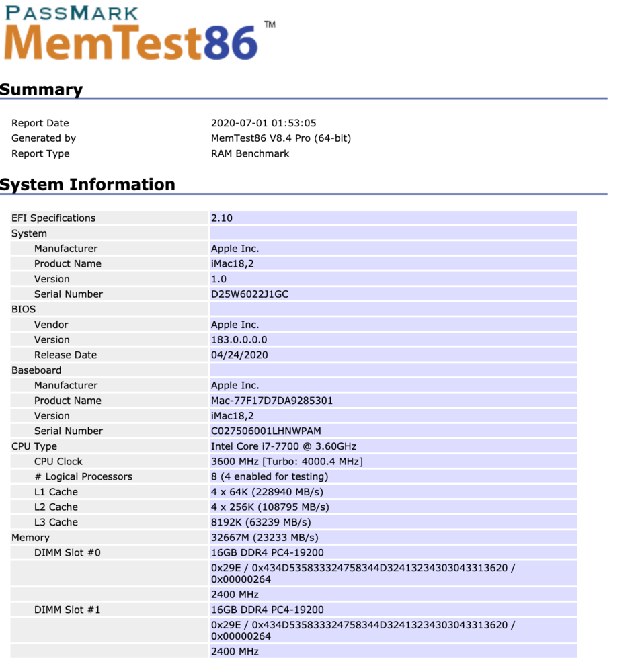The height and width of the screenshot is (672, 638).
Task: Click report date value 2020-07-01 01:53:05
Action: [264, 123]
